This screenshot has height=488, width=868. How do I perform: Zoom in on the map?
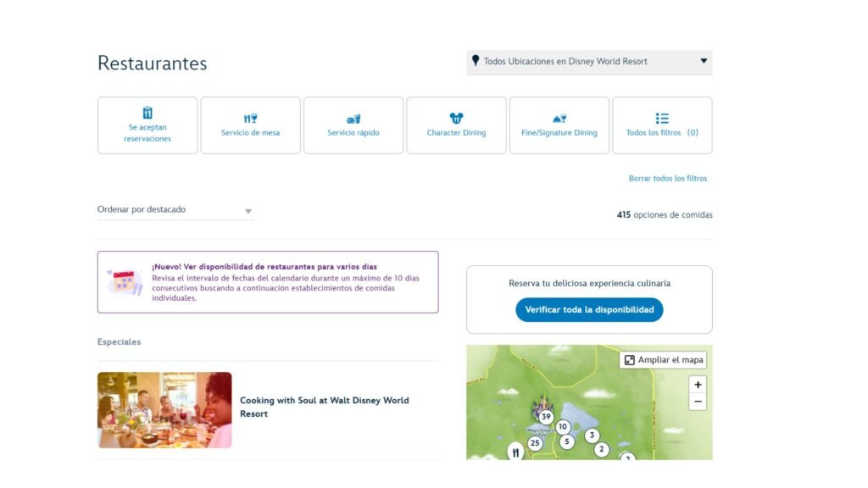pos(698,385)
